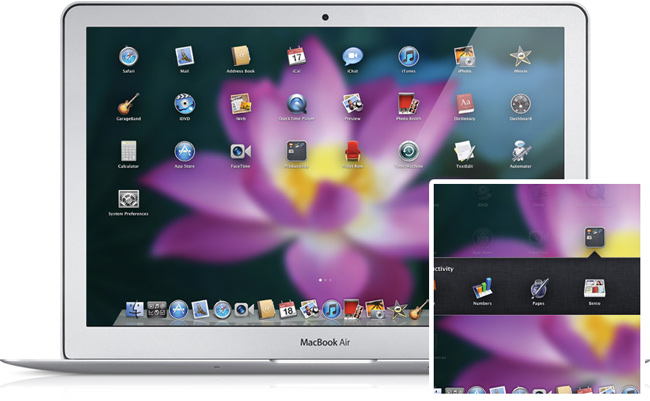The height and width of the screenshot is (401, 650).
Task: Open Safari from the Launchpad grid
Action: point(128,57)
